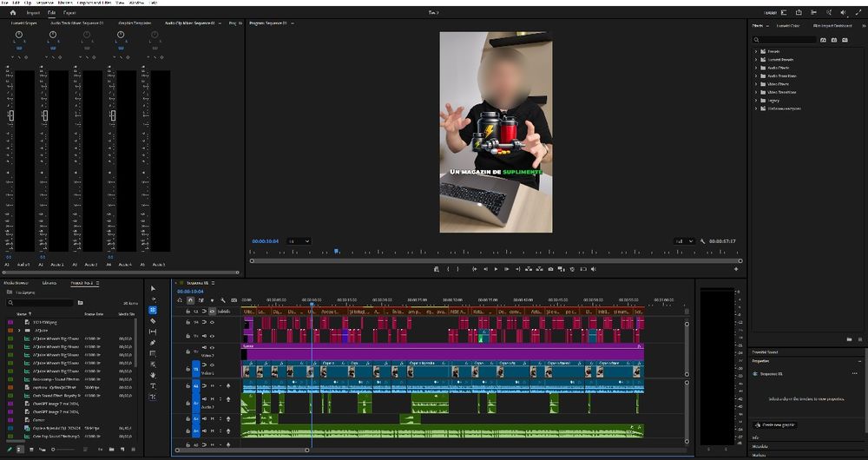Go to Home screen icon
Viewport: 868px width, 460px height.
click(x=13, y=12)
